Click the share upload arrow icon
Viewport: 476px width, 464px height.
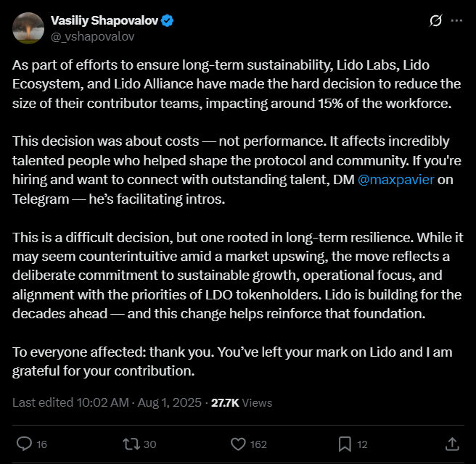(x=452, y=444)
